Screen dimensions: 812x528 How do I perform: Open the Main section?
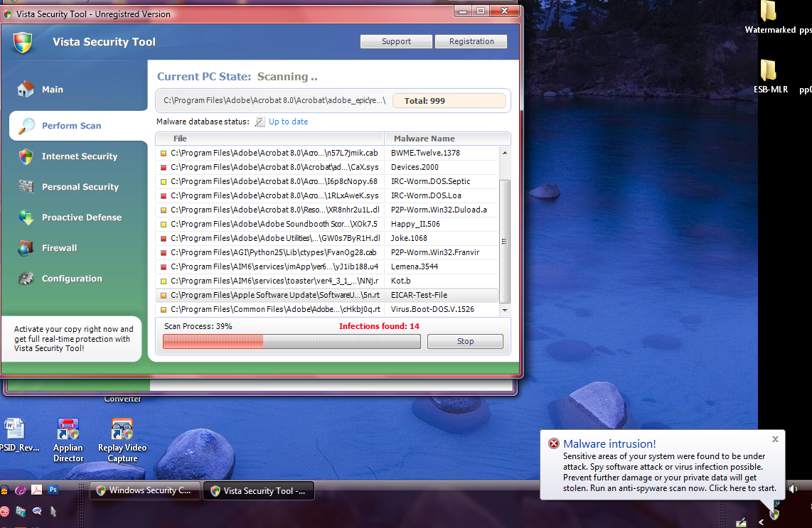[53, 90]
